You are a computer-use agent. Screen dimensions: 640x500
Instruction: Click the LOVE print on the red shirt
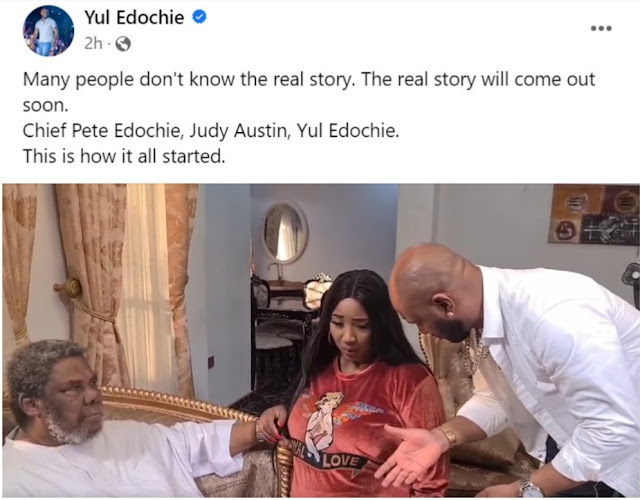[342, 462]
